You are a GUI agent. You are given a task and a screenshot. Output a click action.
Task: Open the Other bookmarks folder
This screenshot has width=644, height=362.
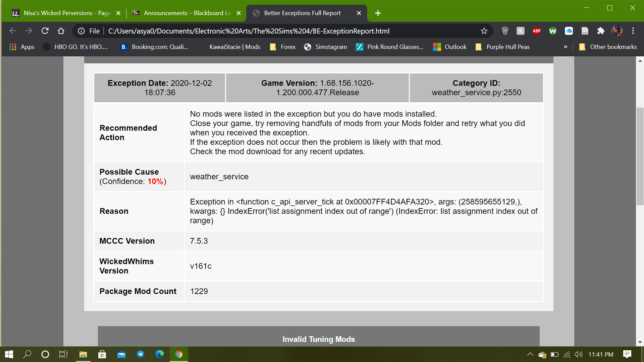coord(608,47)
